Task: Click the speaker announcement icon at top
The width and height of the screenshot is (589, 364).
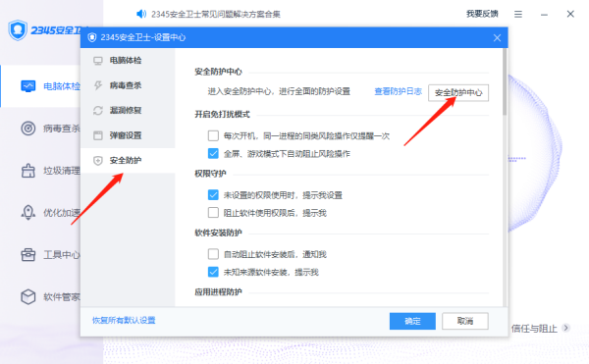Action: (x=141, y=15)
